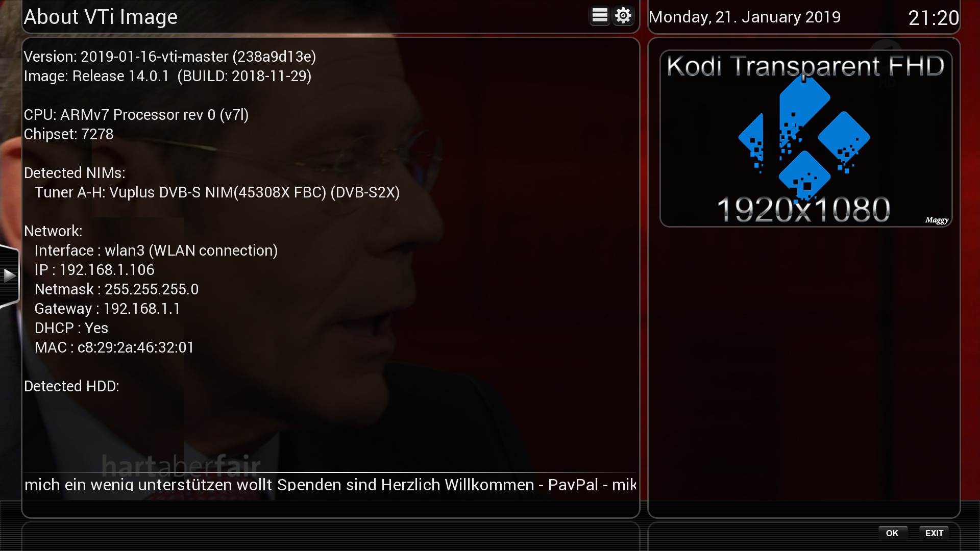Click the blue Kodi logo
This screenshot has width=980, height=551.
coord(804,137)
